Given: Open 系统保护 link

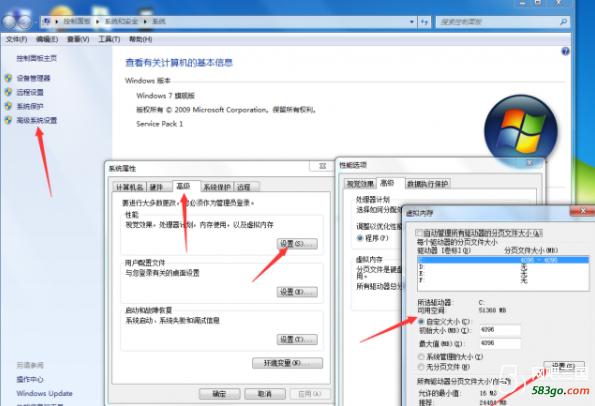Looking at the screenshot, I should pos(30,106).
